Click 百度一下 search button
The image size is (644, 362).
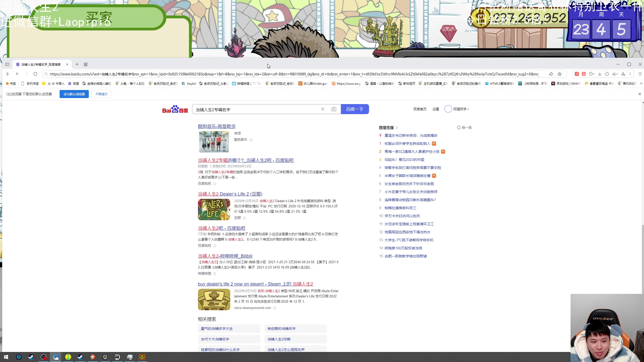coord(355,109)
